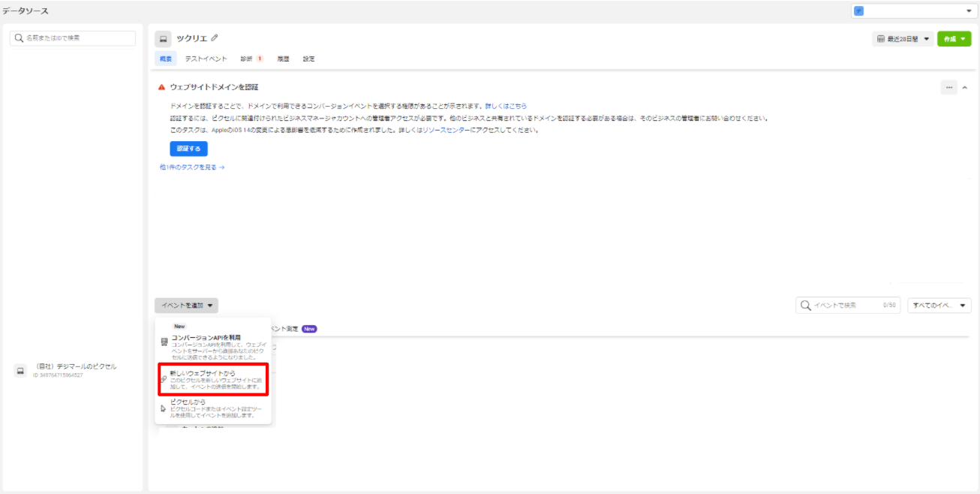This screenshot has height=494, width=980.
Task: Select the (自社)デジマールのピクセル data source
Action: tap(71, 369)
